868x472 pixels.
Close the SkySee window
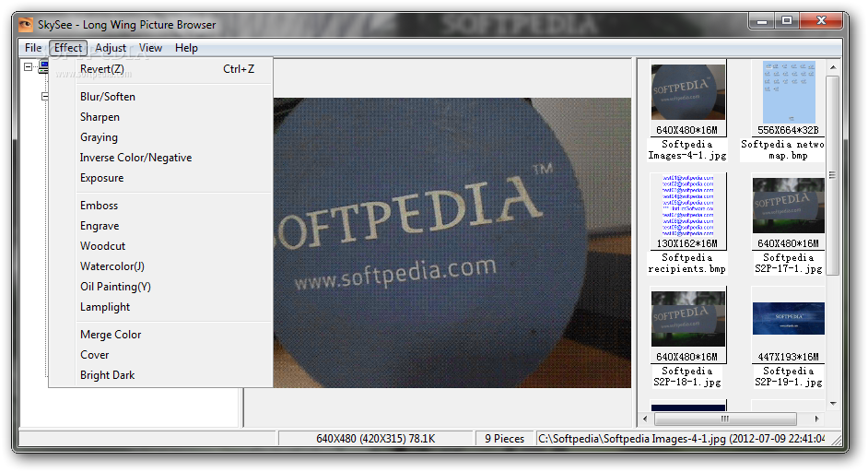822,21
